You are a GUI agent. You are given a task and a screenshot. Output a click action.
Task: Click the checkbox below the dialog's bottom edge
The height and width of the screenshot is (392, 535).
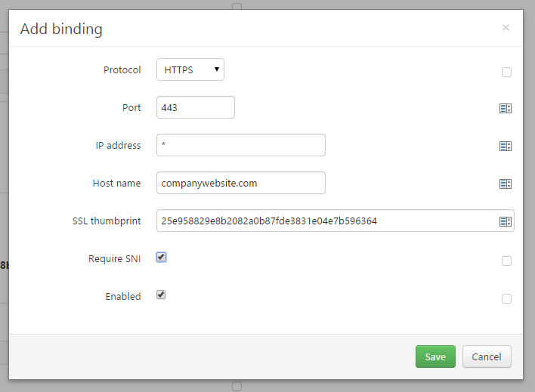(x=237, y=387)
